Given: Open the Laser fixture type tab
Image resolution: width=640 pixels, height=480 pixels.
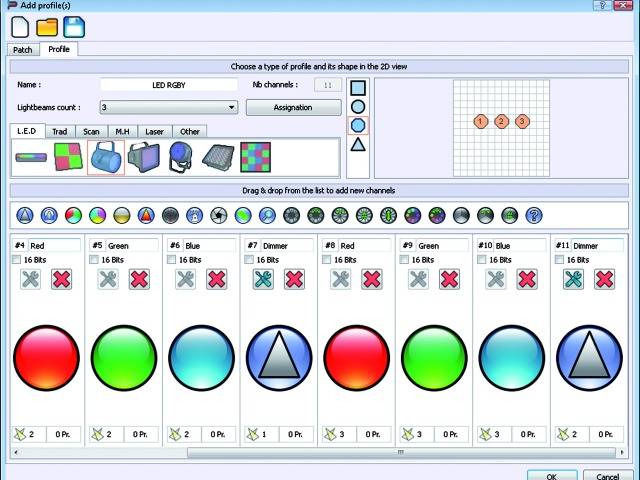Looking at the screenshot, I should point(155,131).
